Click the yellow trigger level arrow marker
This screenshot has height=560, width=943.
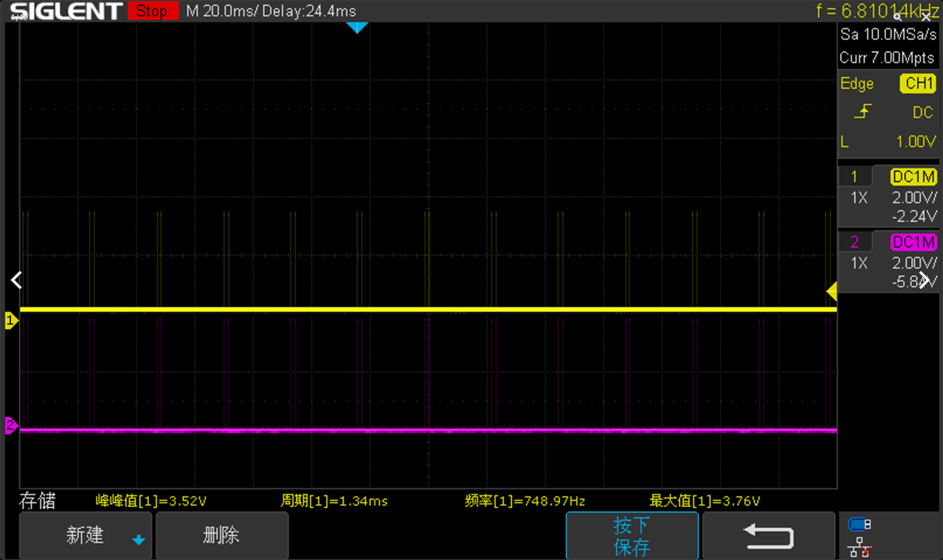click(x=831, y=291)
